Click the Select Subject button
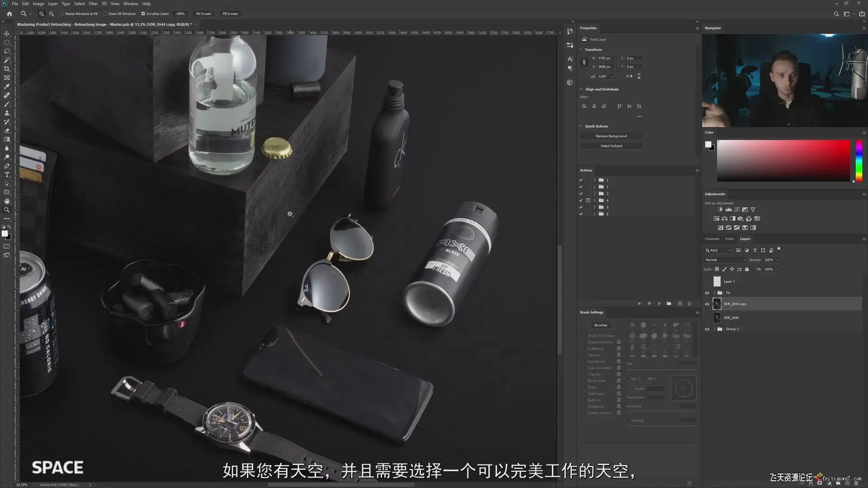 [611, 146]
